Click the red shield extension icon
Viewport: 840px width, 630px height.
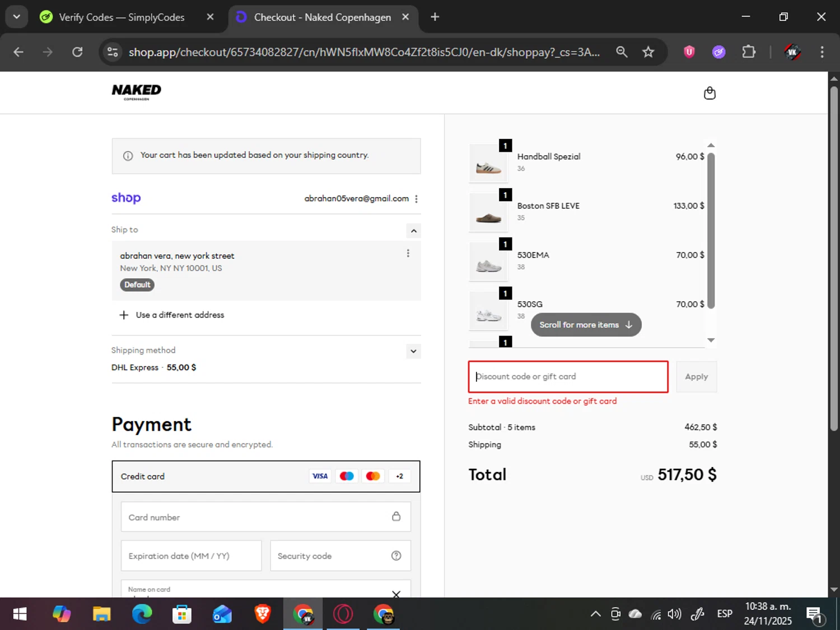689,52
